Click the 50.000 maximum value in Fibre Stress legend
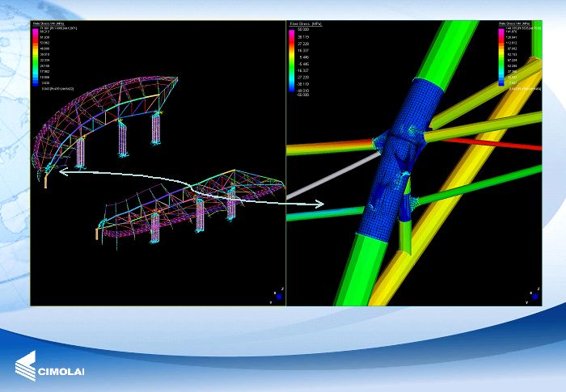 click(x=305, y=29)
